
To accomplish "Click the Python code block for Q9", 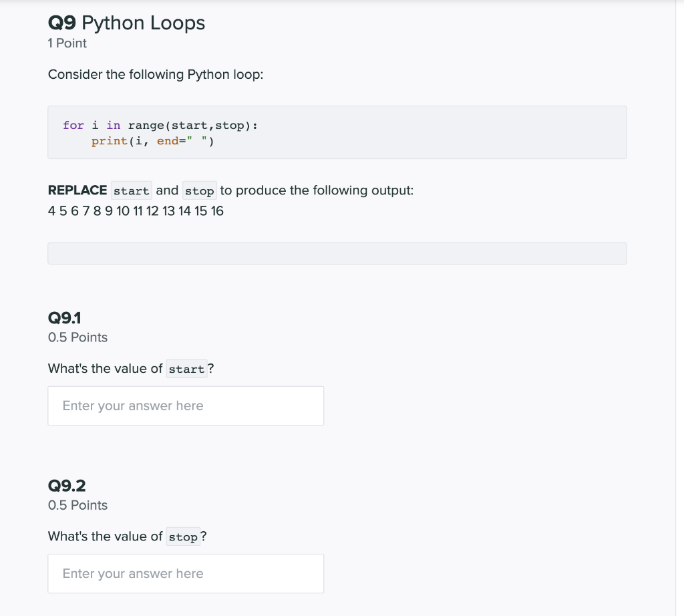I will [337, 132].
